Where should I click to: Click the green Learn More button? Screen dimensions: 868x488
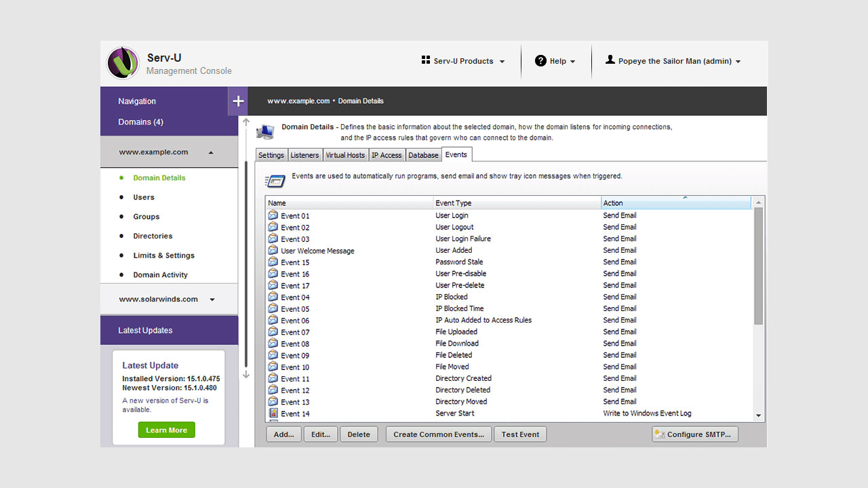click(x=166, y=430)
